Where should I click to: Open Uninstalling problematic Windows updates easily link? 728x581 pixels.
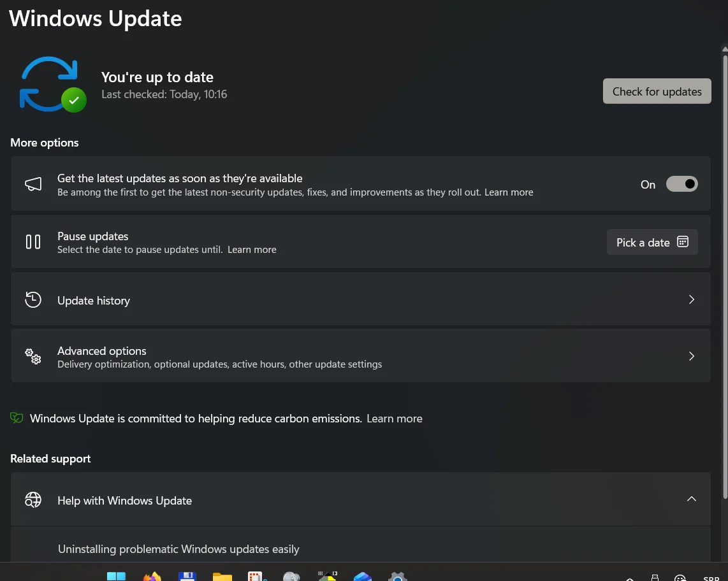point(178,549)
